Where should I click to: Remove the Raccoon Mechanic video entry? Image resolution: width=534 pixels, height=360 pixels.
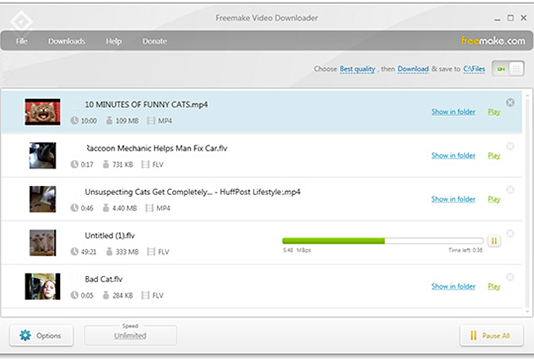pos(510,146)
